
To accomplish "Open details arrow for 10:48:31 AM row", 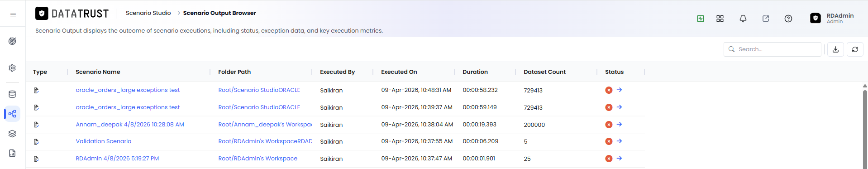I will click(x=619, y=90).
